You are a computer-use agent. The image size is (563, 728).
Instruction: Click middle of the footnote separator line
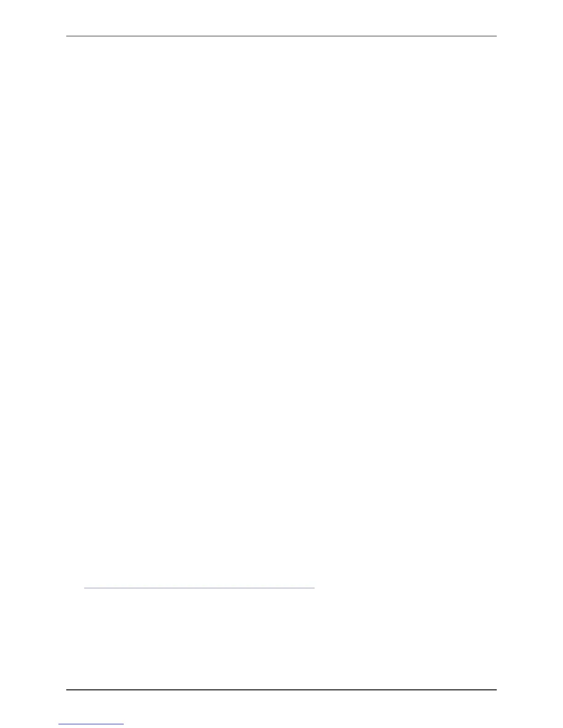click(x=199, y=587)
